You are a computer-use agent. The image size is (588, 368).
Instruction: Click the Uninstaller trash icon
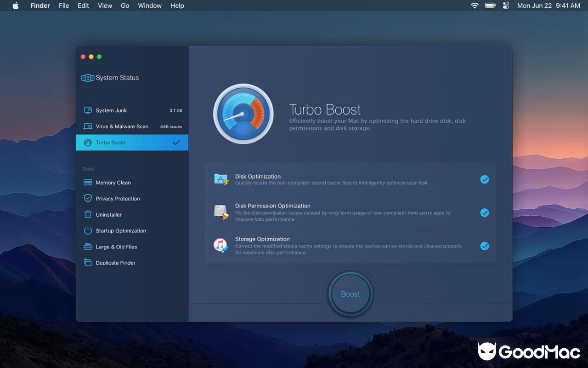(88, 214)
